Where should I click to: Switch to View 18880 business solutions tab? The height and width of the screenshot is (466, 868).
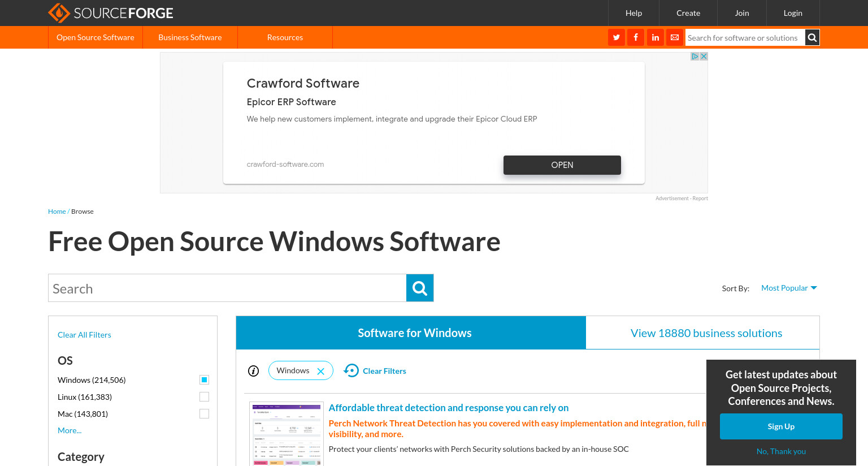(x=703, y=333)
